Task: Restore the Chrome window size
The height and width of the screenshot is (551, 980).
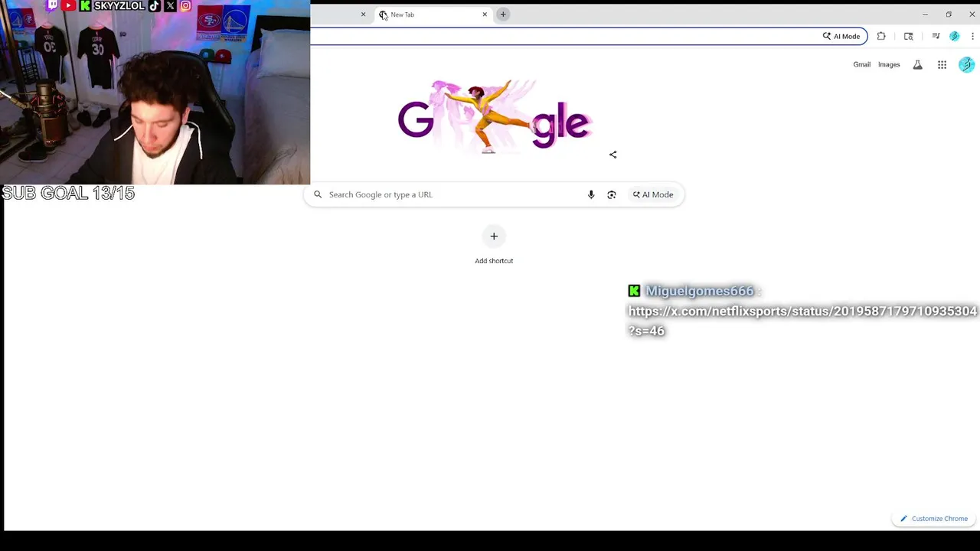Action: [949, 15]
